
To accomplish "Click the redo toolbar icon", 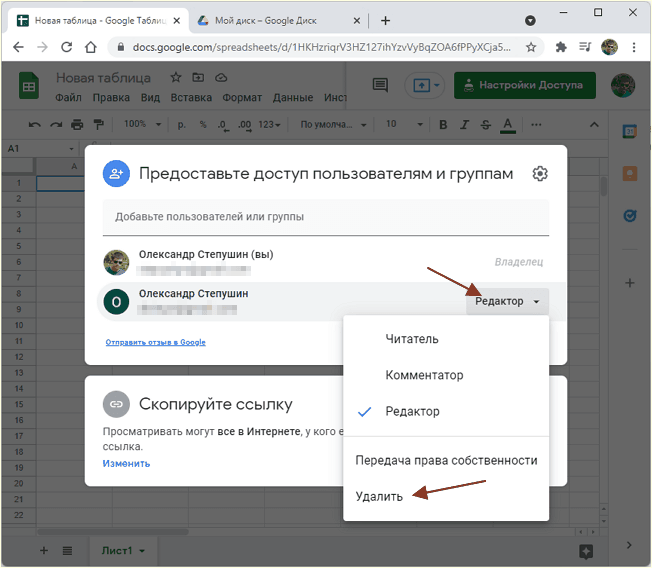I will click(x=56, y=124).
